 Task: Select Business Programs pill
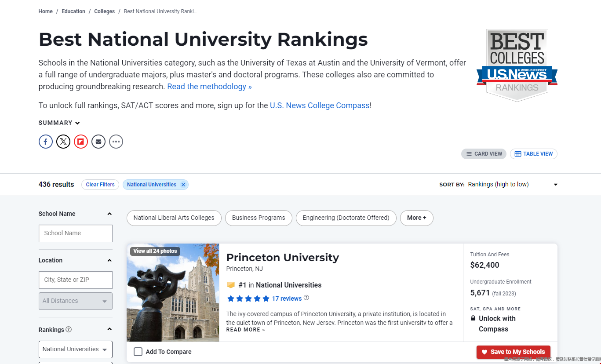click(259, 218)
